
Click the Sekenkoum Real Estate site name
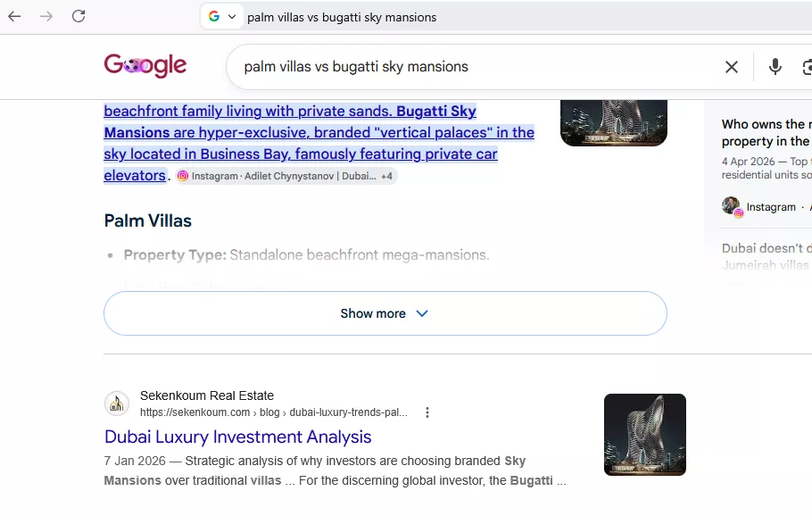pos(207,395)
